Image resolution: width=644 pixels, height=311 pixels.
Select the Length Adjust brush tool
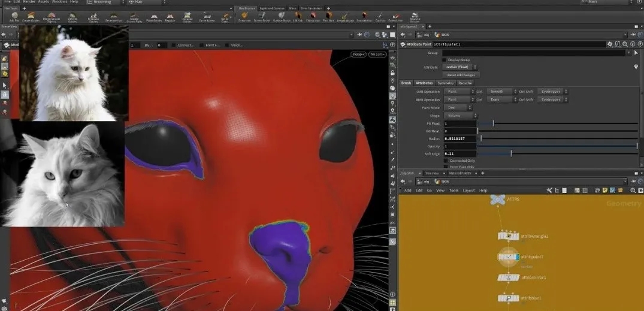pos(344,17)
